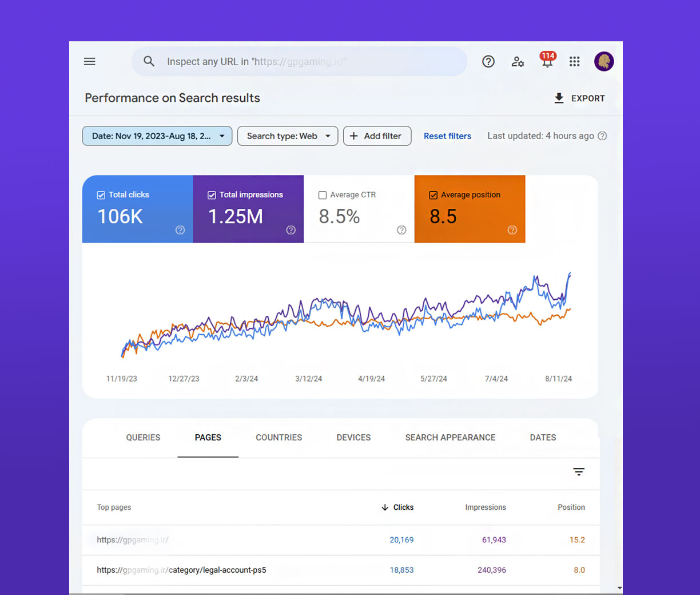The width and height of the screenshot is (700, 595).
Task: Click the table filter rows icon
Action: pos(579,471)
